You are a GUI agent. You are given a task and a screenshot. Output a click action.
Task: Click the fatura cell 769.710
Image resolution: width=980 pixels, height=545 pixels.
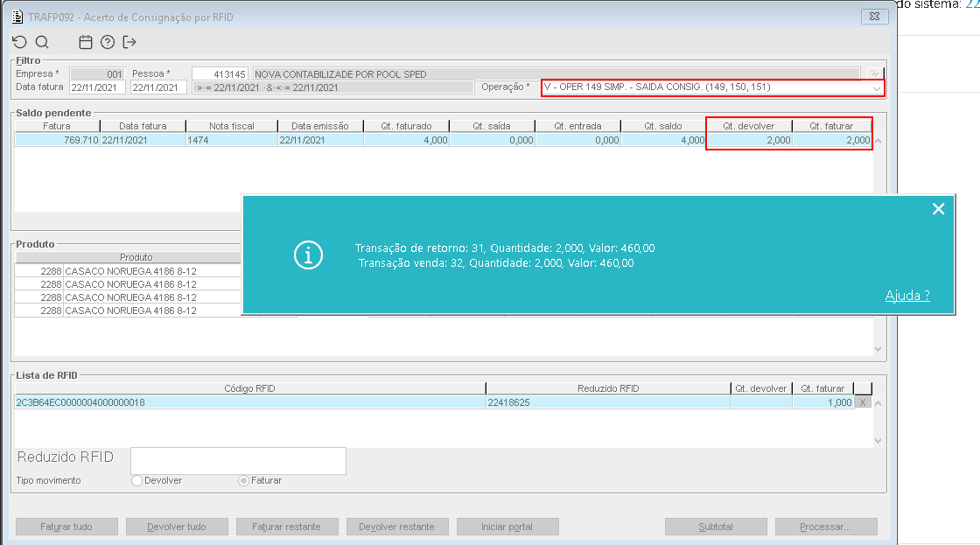pyautogui.click(x=57, y=140)
